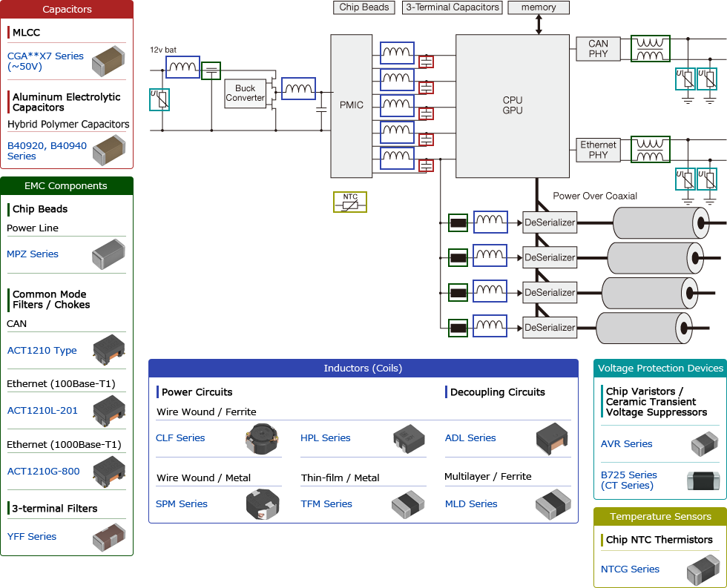The image size is (727, 588).
Task: Click the AVR Series varistor thumbnail
Action: click(700, 443)
